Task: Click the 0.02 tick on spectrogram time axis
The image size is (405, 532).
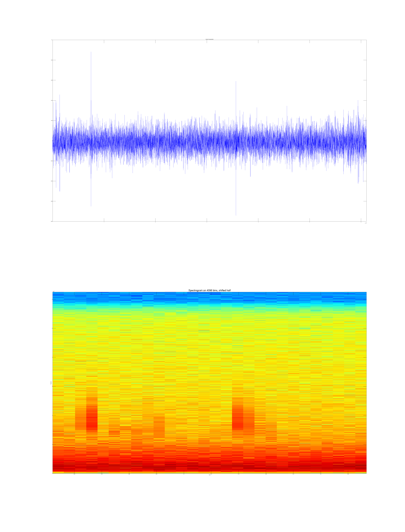Action: click(74, 474)
